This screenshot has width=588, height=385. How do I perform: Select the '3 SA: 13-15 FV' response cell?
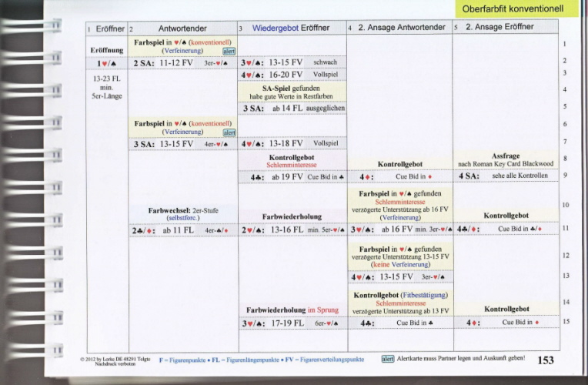click(x=182, y=144)
